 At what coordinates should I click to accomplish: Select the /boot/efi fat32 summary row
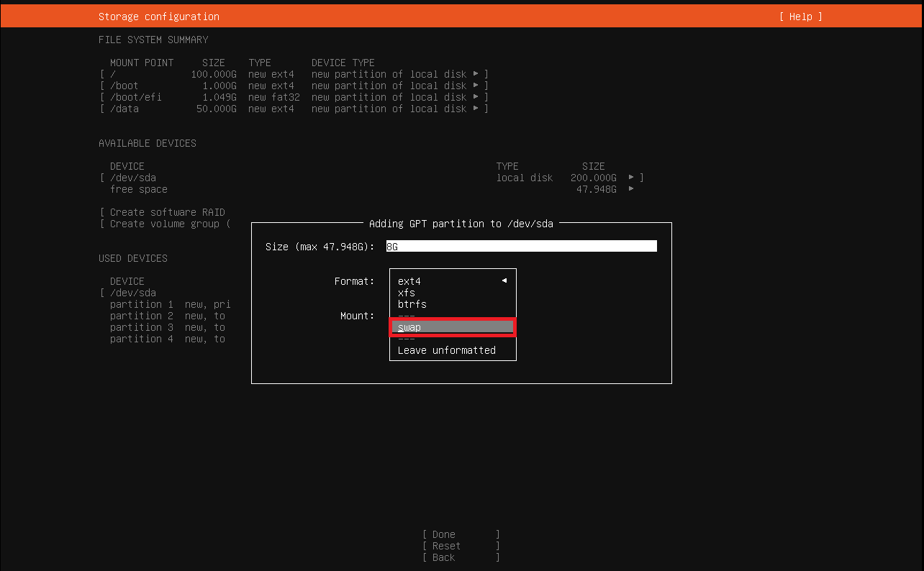click(x=294, y=97)
